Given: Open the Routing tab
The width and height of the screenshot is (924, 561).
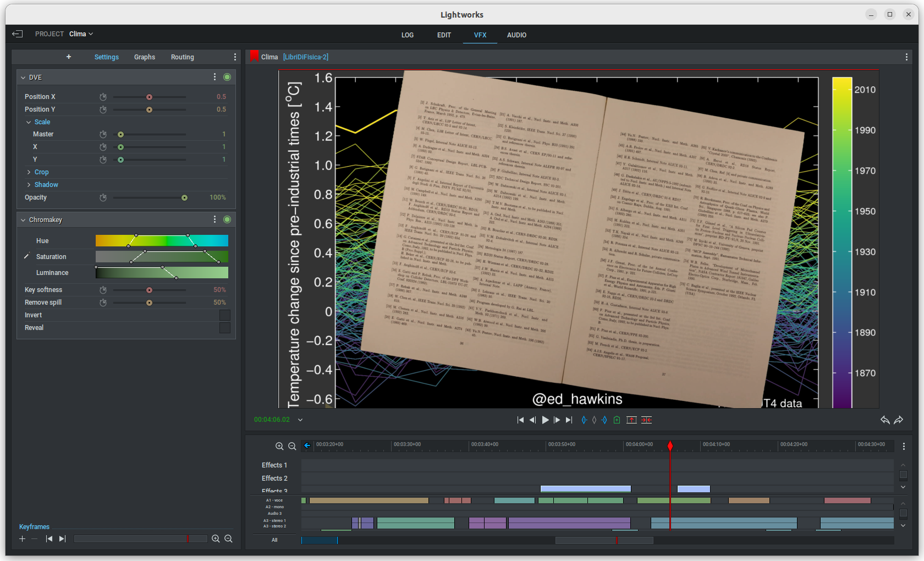Looking at the screenshot, I should click(182, 57).
